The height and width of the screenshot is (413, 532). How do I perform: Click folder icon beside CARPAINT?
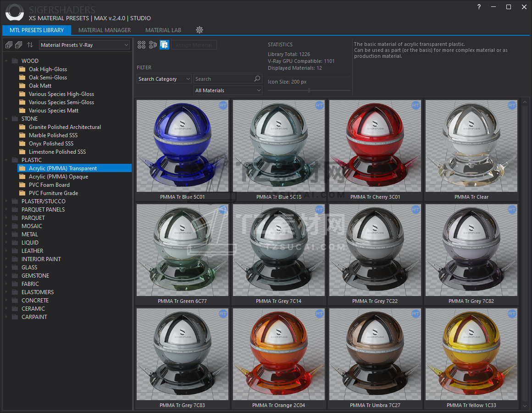[15, 317]
